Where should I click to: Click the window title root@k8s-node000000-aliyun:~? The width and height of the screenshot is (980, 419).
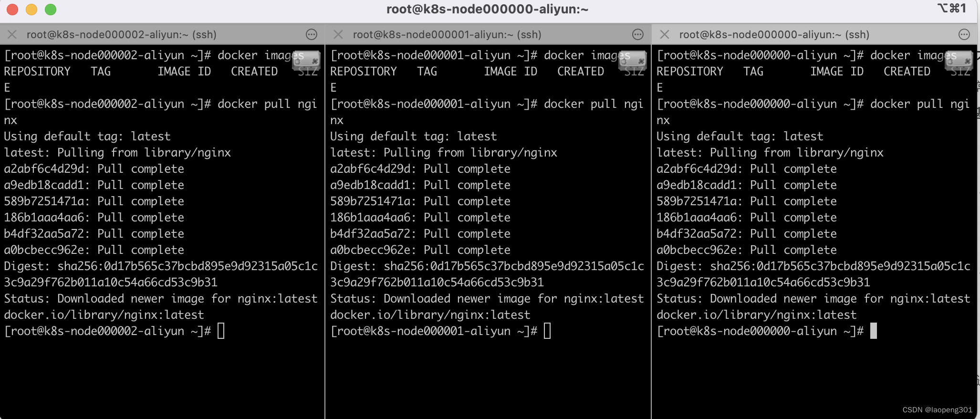pyautogui.click(x=487, y=9)
